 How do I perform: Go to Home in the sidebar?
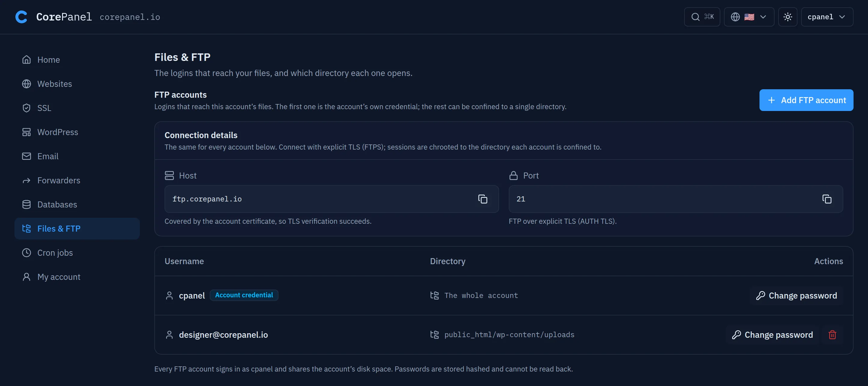(77, 60)
